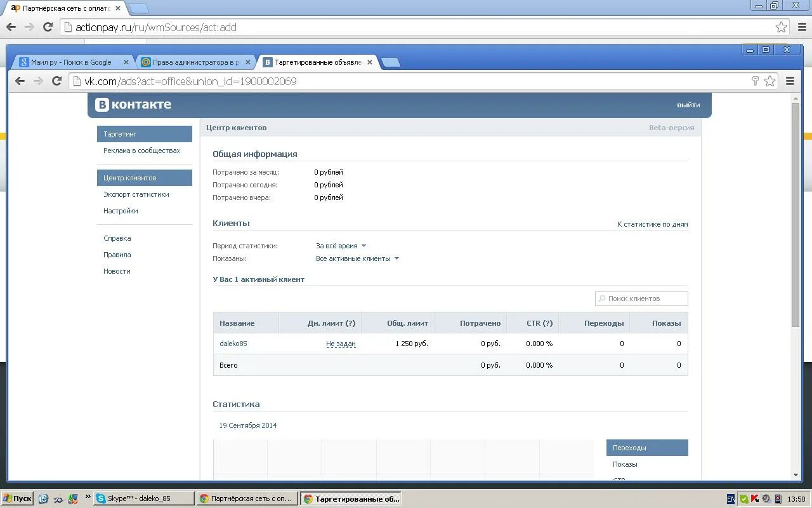Click the EN language indicator in tray

tap(731, 499)
